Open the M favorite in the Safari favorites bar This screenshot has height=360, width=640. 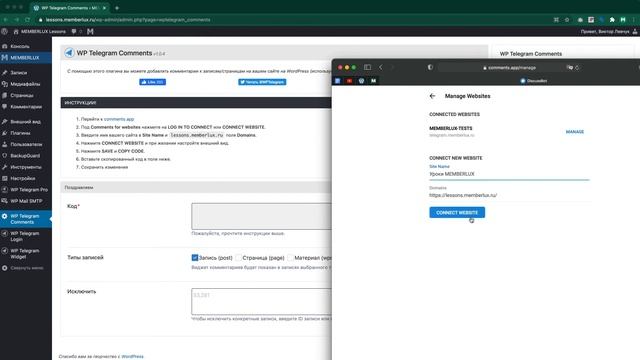[x=373, y=81]
